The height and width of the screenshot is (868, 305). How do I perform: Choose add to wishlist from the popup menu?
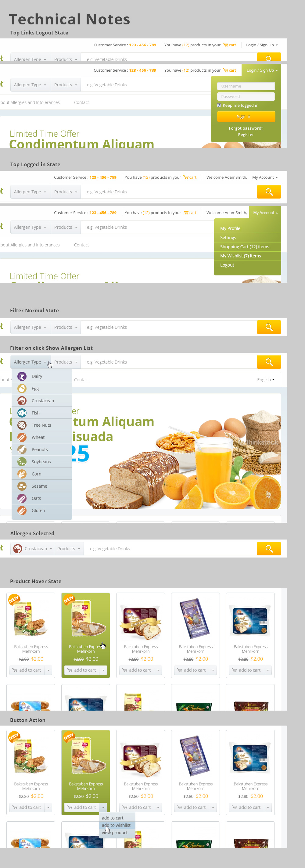coord(117,825)
